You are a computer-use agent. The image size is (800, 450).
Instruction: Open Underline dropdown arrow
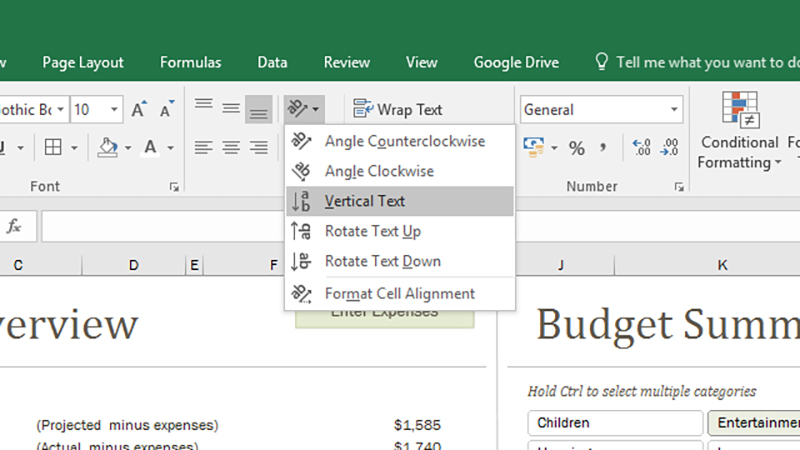[20, 148]
